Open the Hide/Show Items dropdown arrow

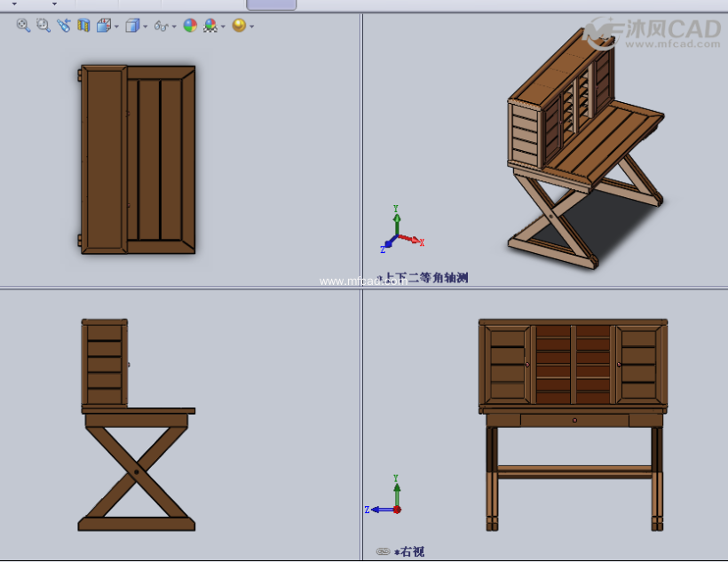pyautogui.click(x=175, y=27)
